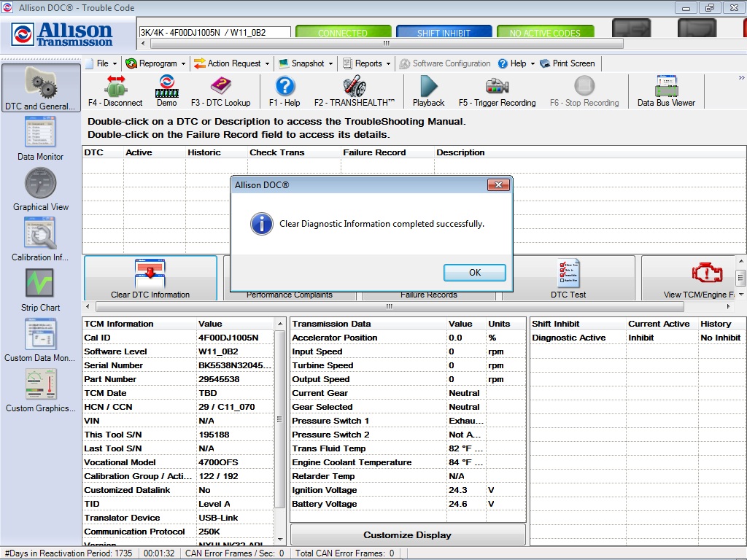The width and height of the screenshot is (747, 560).
Task: Click the F1 - Help question icon
Action: pyautogui.click(x=285, y=86)
